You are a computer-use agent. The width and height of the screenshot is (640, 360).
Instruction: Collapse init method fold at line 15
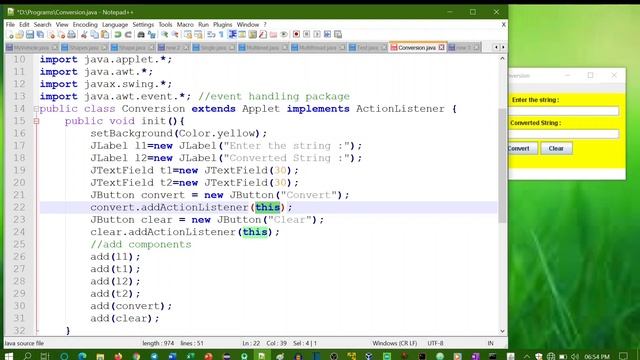tap(36, 121)
